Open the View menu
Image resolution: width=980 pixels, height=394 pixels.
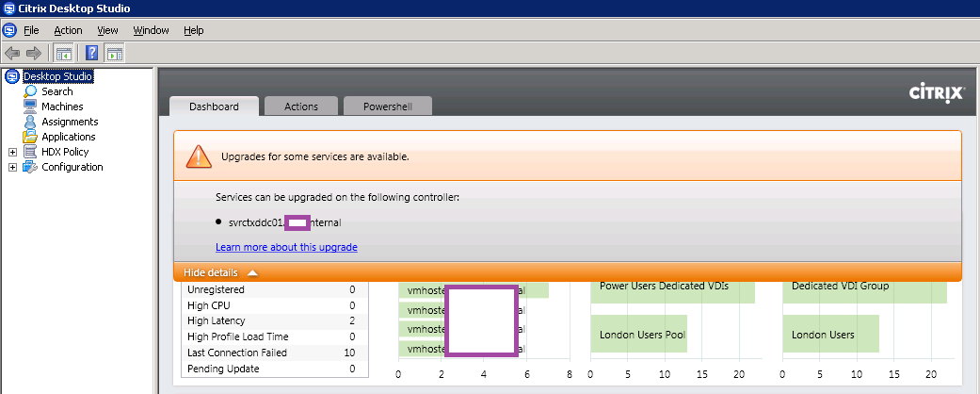click(x=107, y=30)
